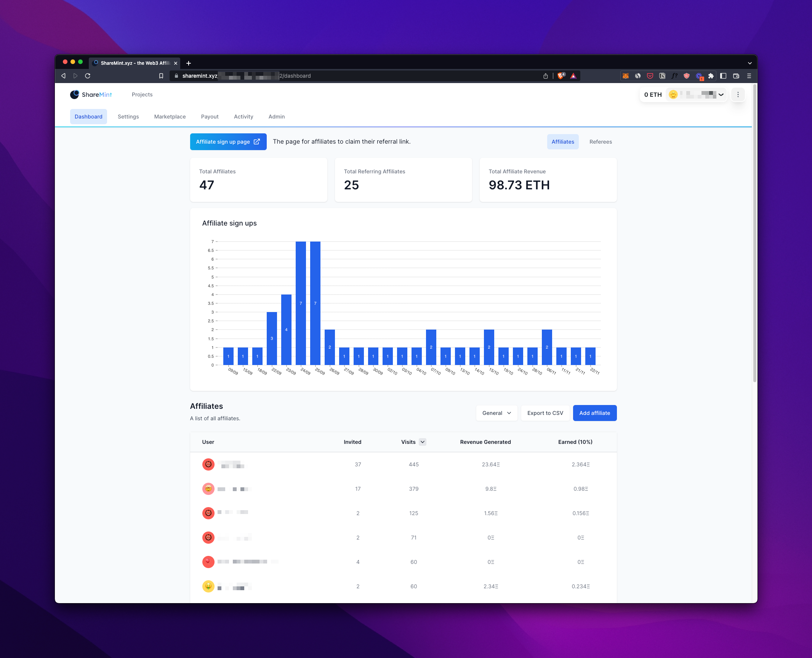812x658 pixels.
Task: Click the page share icon in address bar
Action: 546,76
